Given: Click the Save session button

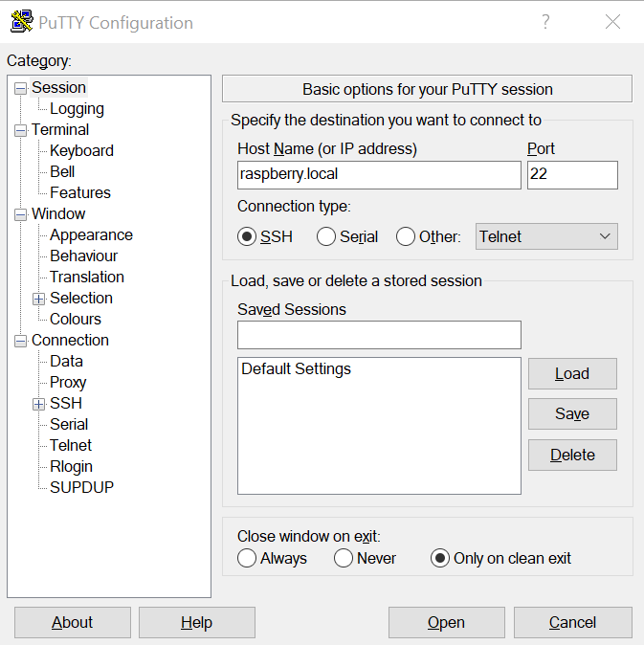Looking at the screenshot, I should point(572,413).
